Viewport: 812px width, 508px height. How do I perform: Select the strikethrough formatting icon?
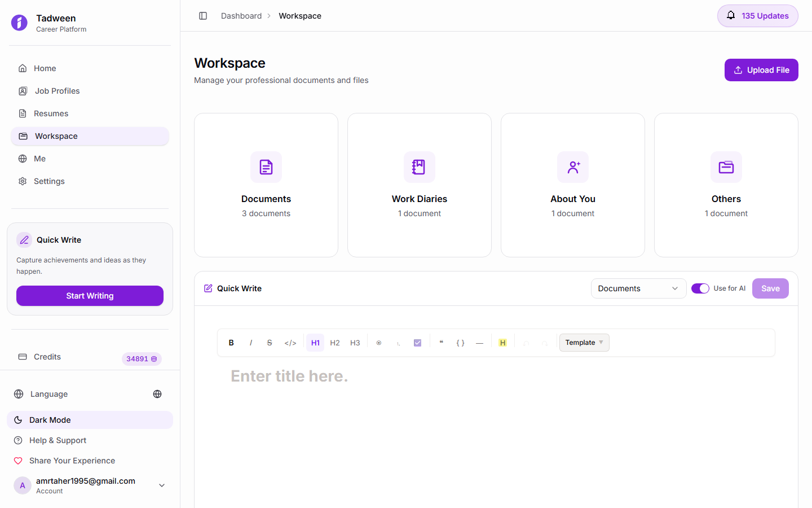coord(270,343)
